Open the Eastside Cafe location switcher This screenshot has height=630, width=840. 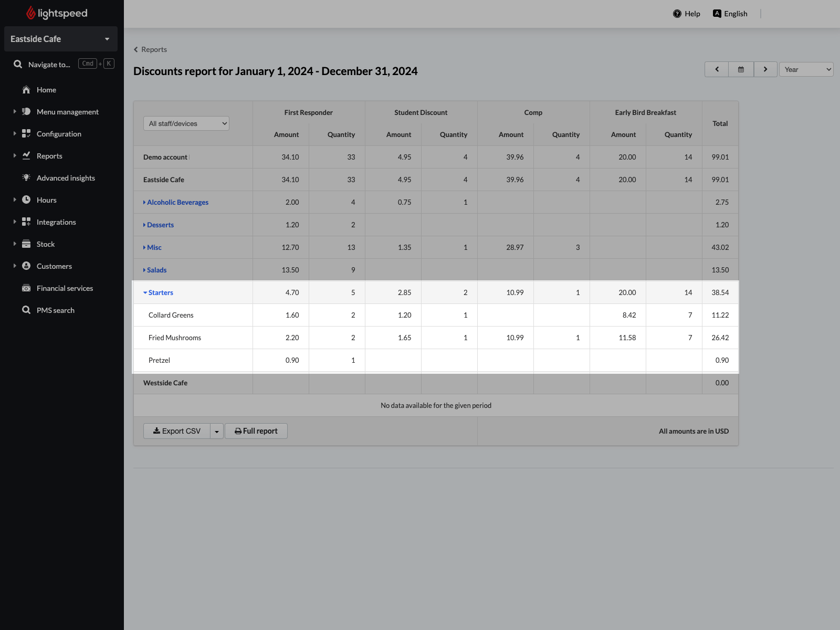click(x=61, y=39)
